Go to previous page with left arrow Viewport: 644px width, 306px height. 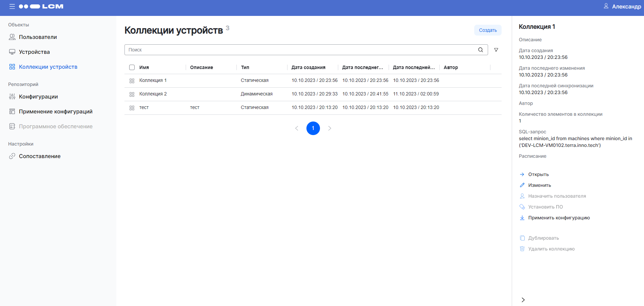click(x=297, y=128)
